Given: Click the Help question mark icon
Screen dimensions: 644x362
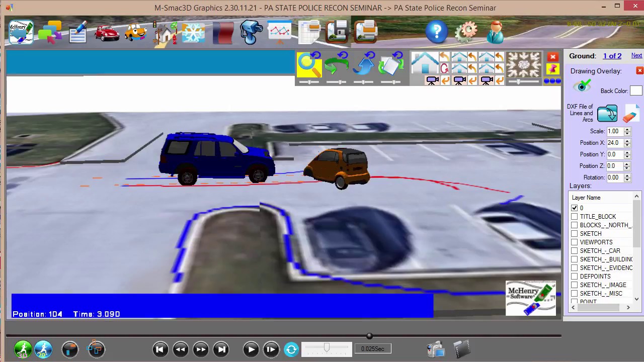Looking at the screenshot, I should (436, 32).
